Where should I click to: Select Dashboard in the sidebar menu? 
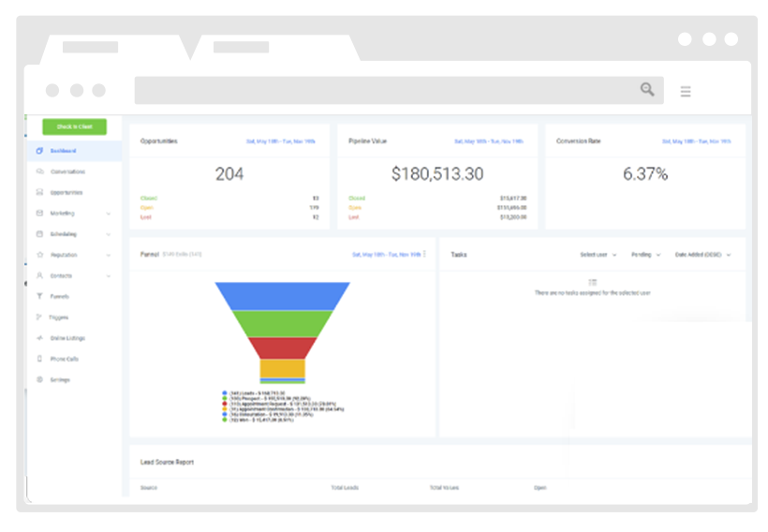[64, 151]
